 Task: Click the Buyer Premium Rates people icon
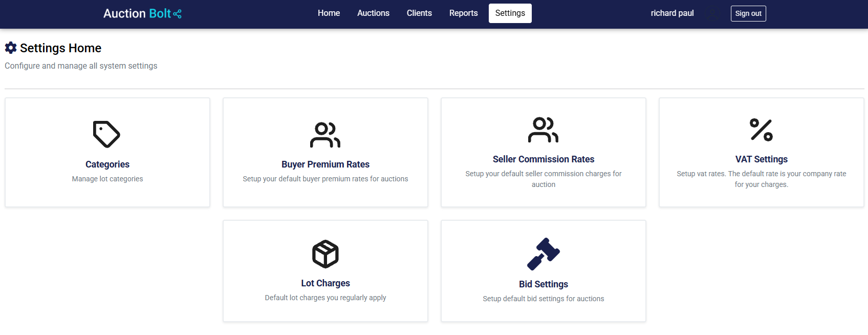point(325,134)
